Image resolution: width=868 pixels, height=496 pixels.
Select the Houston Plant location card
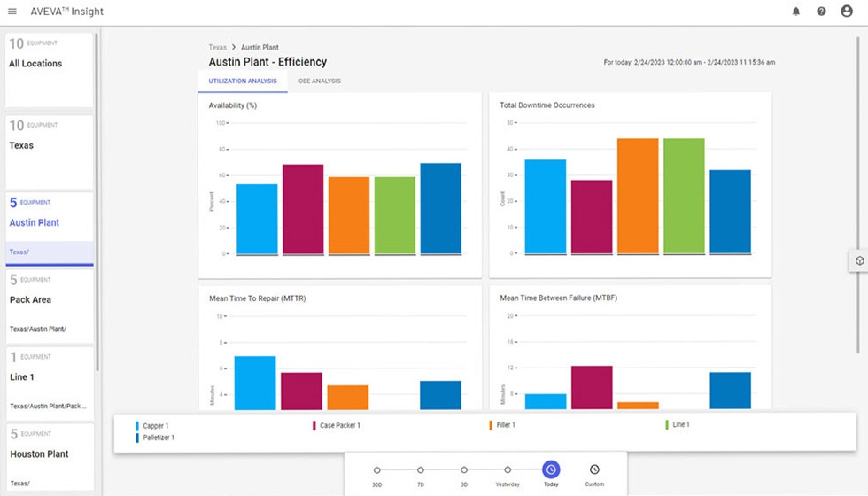point(50,456)
